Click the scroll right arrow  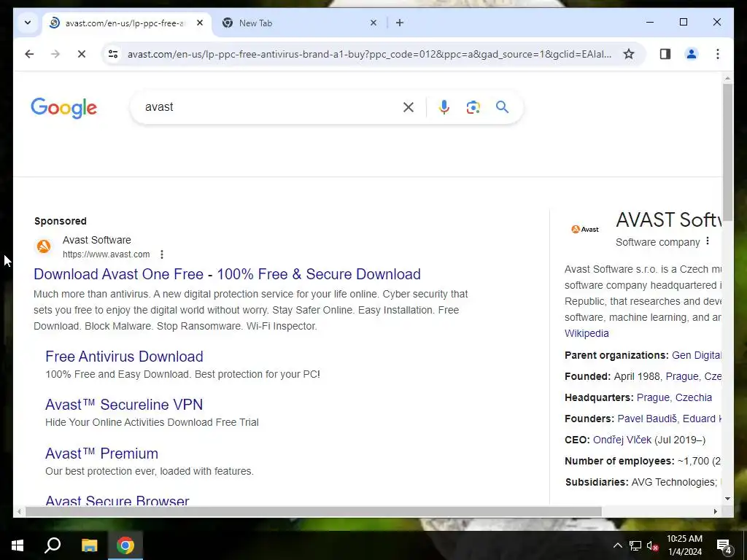pyautogui.click(x=716, y=511)
